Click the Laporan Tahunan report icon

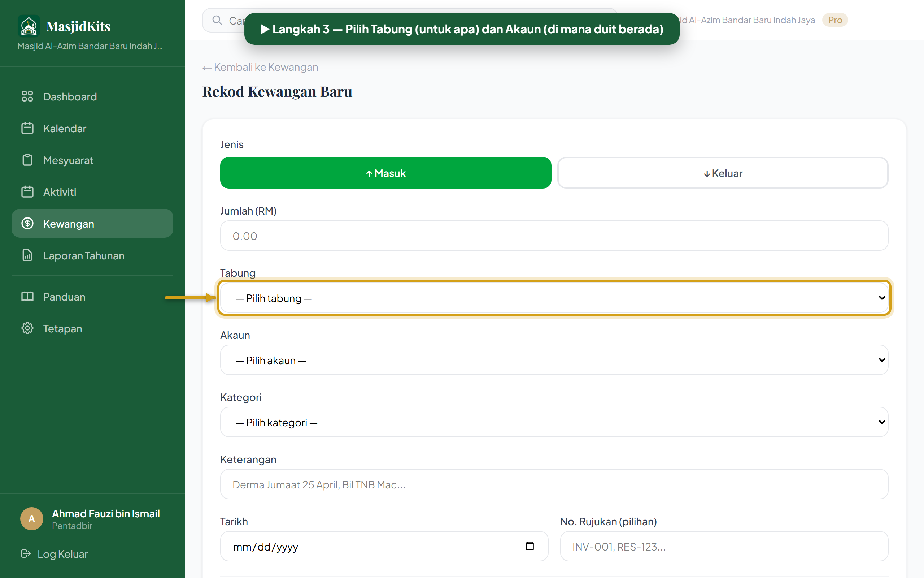[27, 255]
